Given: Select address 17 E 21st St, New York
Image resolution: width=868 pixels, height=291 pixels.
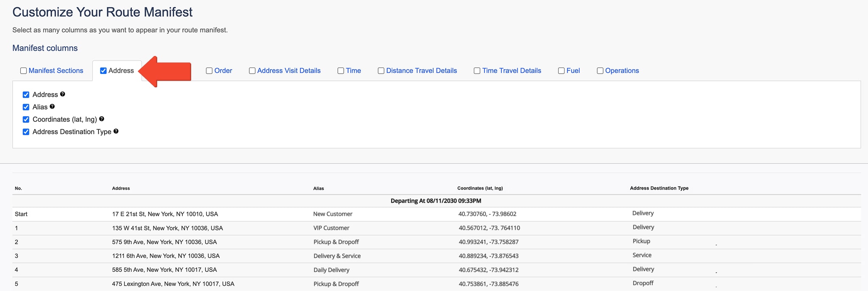Looking at the screenshot, I should [165, 214].
